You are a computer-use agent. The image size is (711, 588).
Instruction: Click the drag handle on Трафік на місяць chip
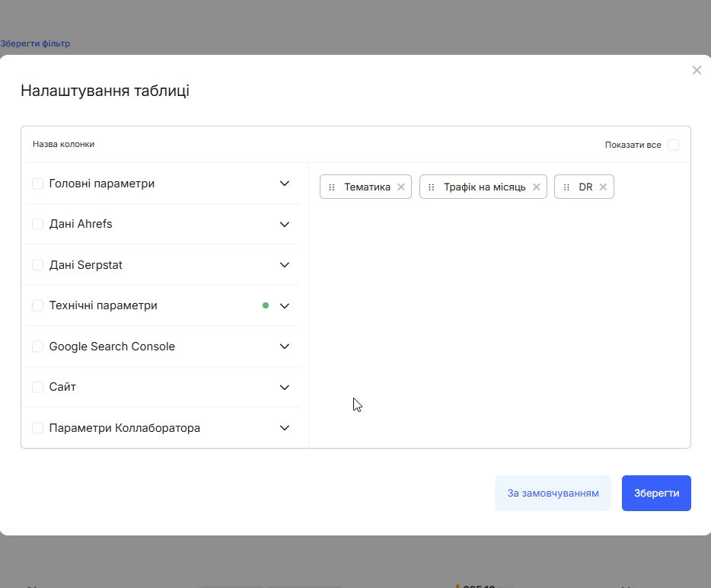tap(431, 187)
